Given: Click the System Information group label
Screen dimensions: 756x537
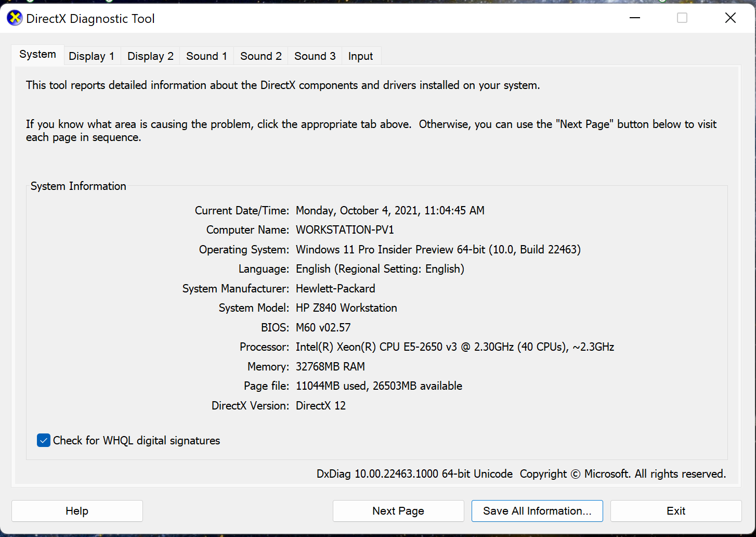Looking at the screenshot, I should (x=79, y=186).
